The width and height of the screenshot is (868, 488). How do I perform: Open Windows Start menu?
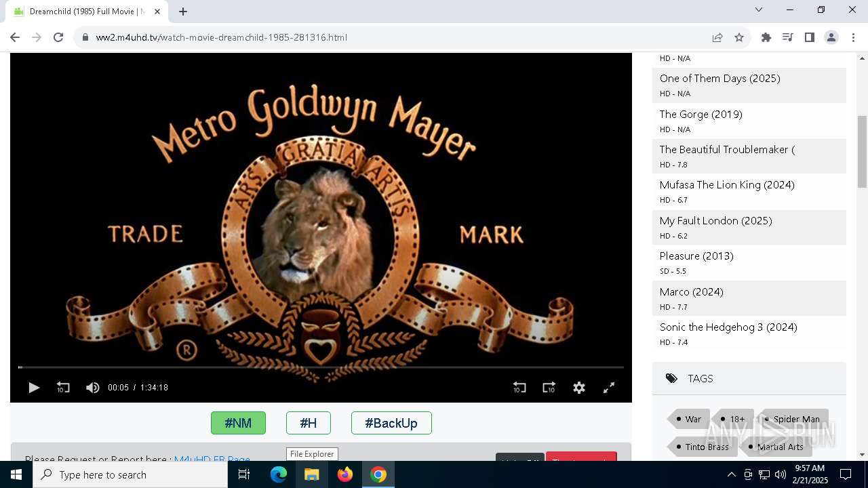tap(16, 474)
